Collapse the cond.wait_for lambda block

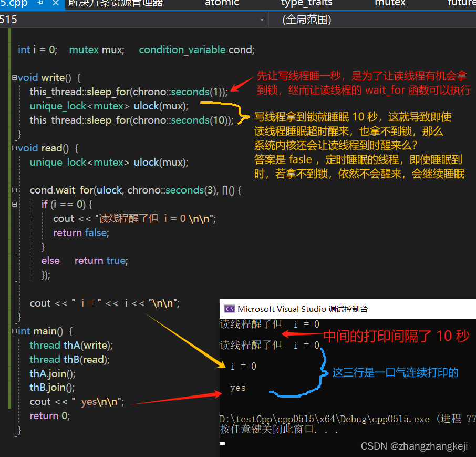[14, 190]
